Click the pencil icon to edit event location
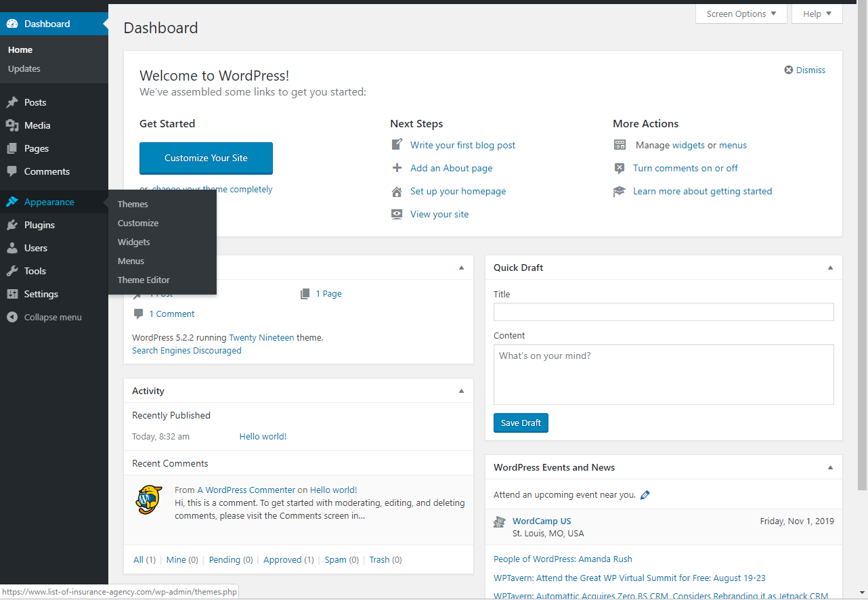 coord(645,494)
